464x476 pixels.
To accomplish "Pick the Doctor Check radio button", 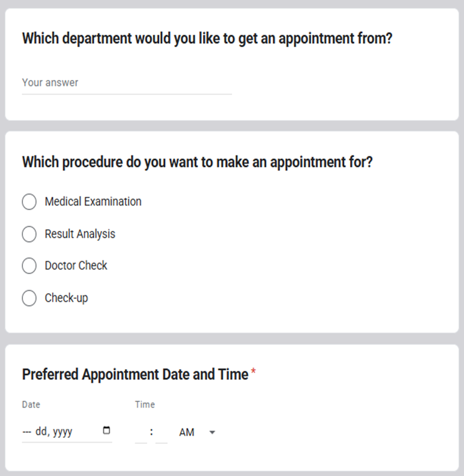I will pyautogui.click(x=29, y=266).
